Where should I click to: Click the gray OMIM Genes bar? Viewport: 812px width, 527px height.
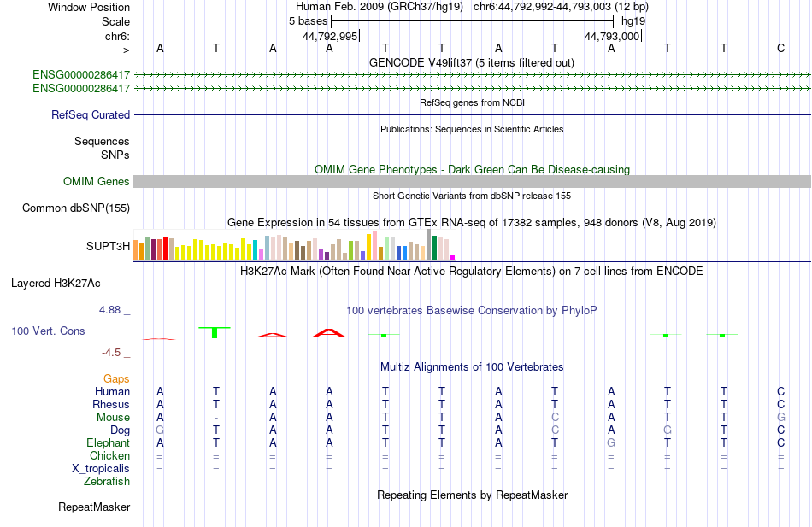tap(473, 181)
